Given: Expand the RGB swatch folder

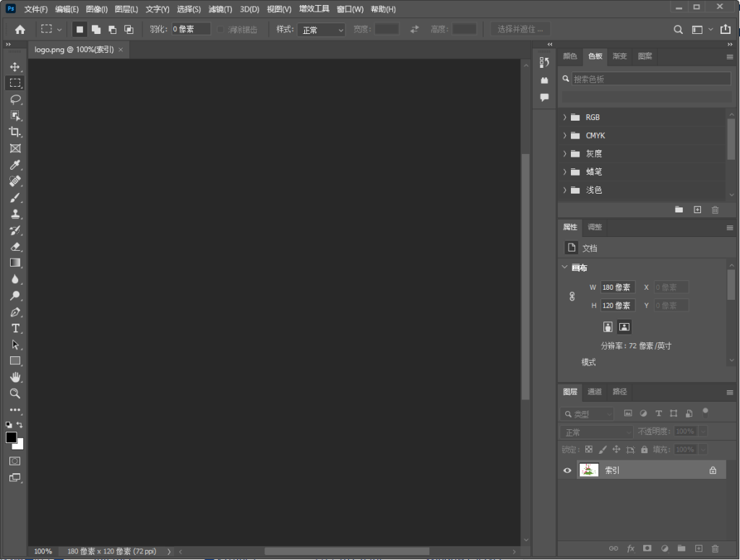Looking at the screenshot, I should pos(564,117).
